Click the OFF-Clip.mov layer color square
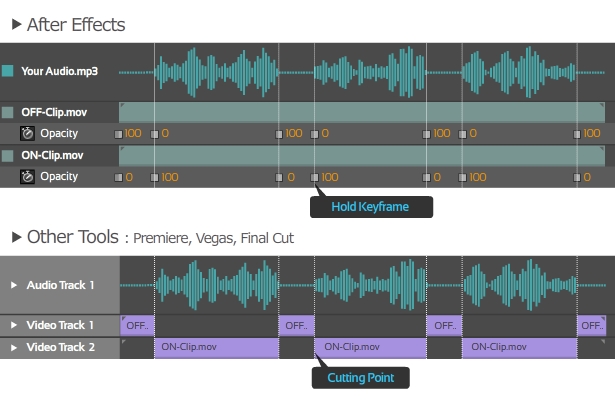Screen dimensions: 615x400 click(8, 113)
